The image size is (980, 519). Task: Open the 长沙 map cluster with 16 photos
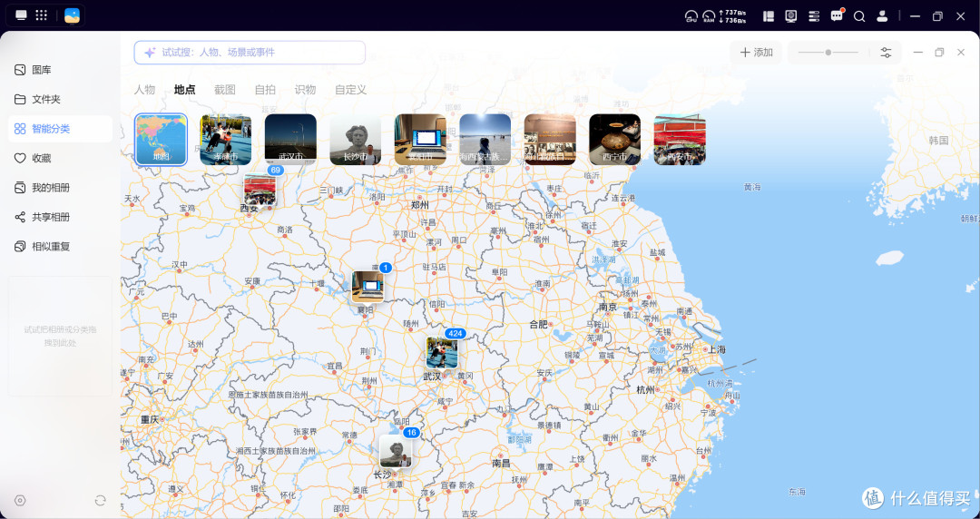point(396,452)
